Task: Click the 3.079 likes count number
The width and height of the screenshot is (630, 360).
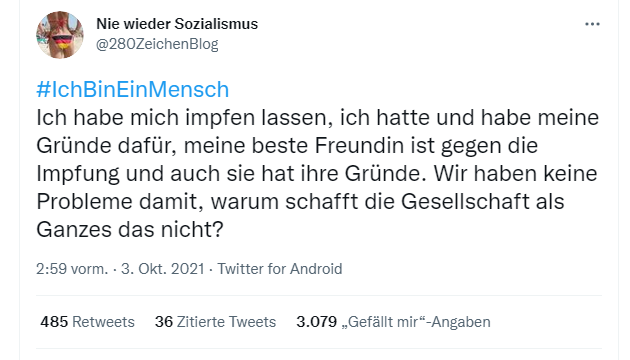Action: coord(317,322)
